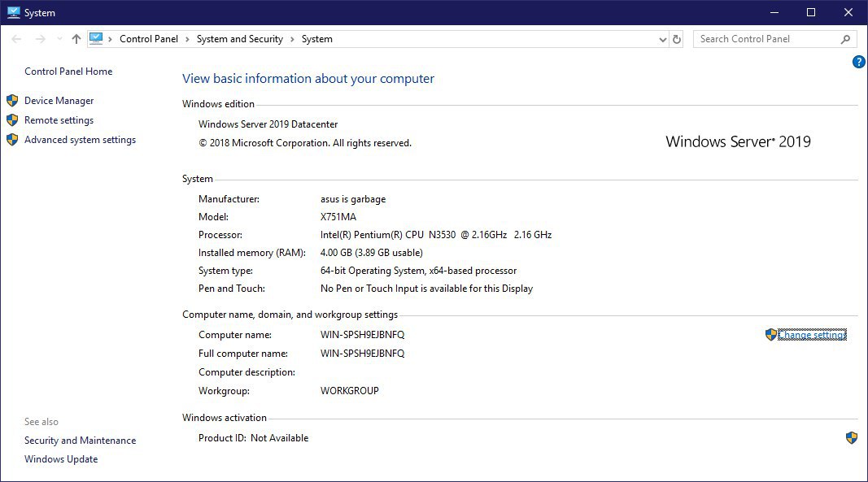The width and height of the screenshot is (868, 482).
Task: Go up one level with Up arrow
Action: click(76, 39)
